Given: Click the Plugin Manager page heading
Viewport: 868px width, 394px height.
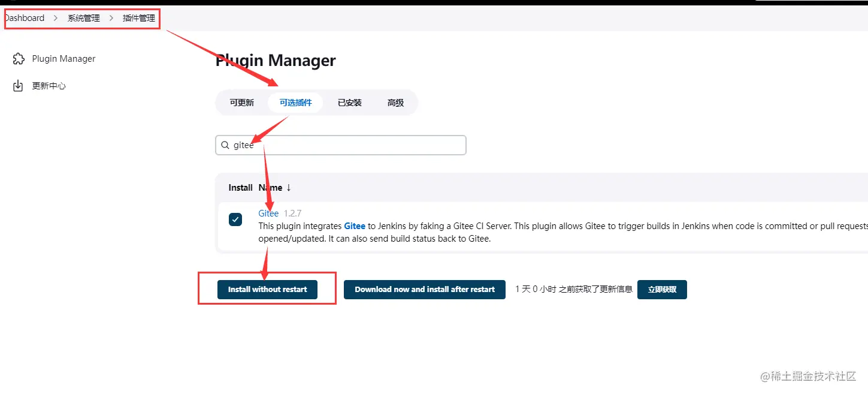Looking at the screenshot, I should point(276,61).
